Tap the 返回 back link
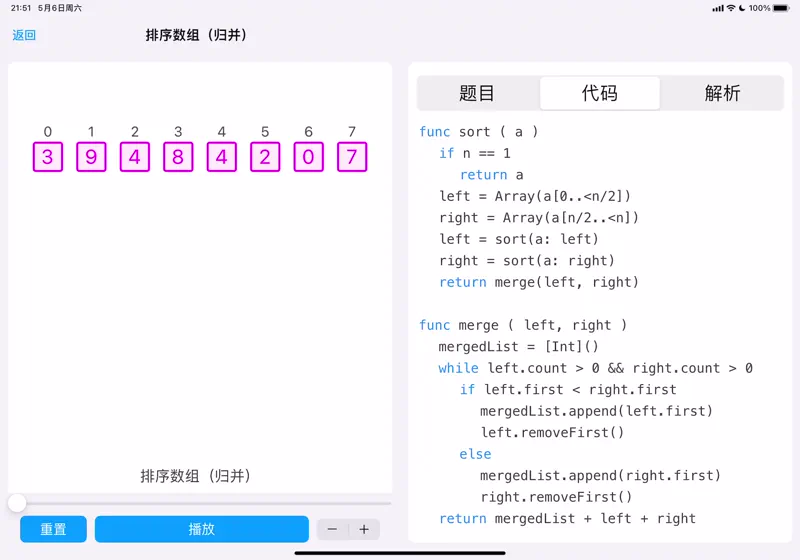Screen dimensions: 800x560 point(24,35)
